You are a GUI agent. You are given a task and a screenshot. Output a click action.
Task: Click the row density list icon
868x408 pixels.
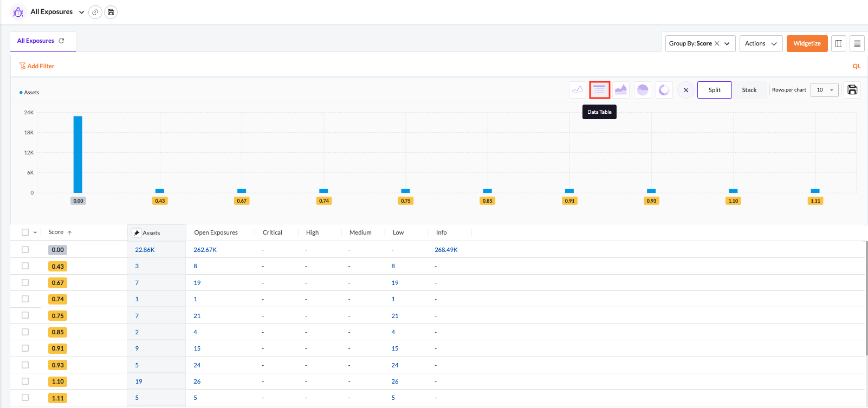tap(857, 43)
